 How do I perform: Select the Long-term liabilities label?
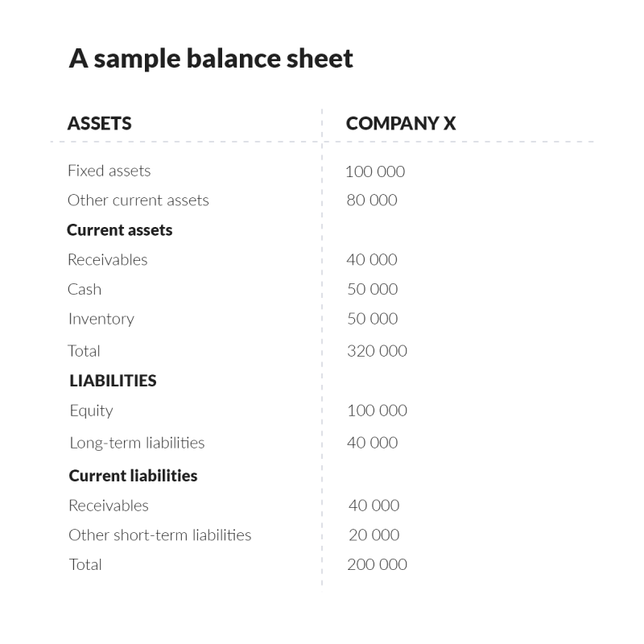(137, 443)
